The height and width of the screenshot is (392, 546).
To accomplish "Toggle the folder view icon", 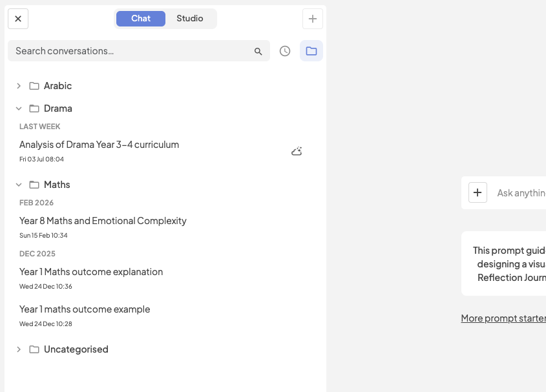I will (311, 51).
